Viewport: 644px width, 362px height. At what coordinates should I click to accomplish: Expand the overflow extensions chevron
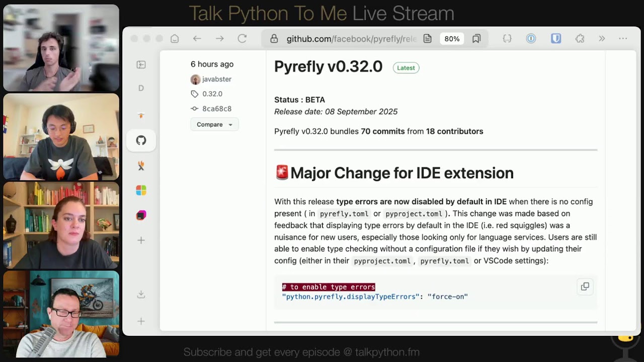602,38
